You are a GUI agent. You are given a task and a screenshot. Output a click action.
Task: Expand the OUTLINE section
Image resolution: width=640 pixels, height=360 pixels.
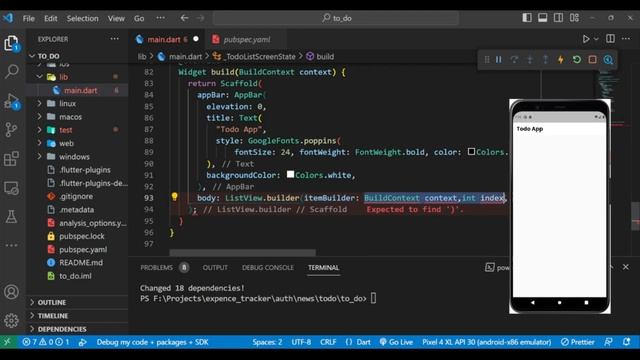coord(52,302)
